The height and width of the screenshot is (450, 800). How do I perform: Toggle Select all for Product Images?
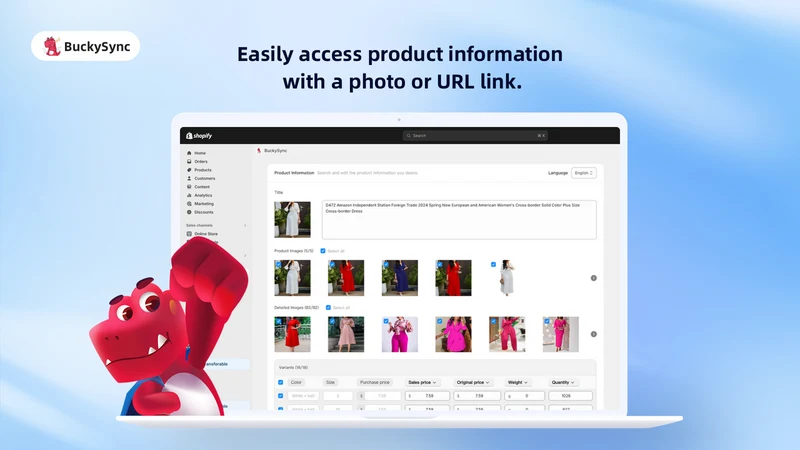[322, 251]
